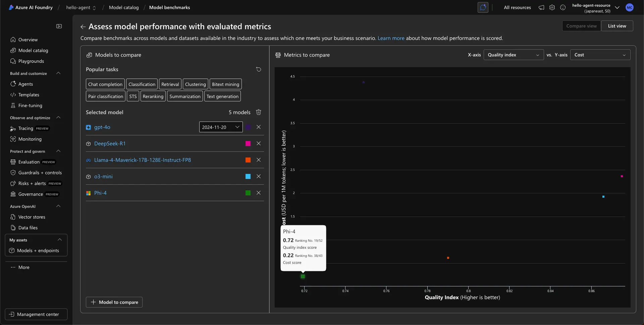Switch to List view

click(x=617, y=26)
